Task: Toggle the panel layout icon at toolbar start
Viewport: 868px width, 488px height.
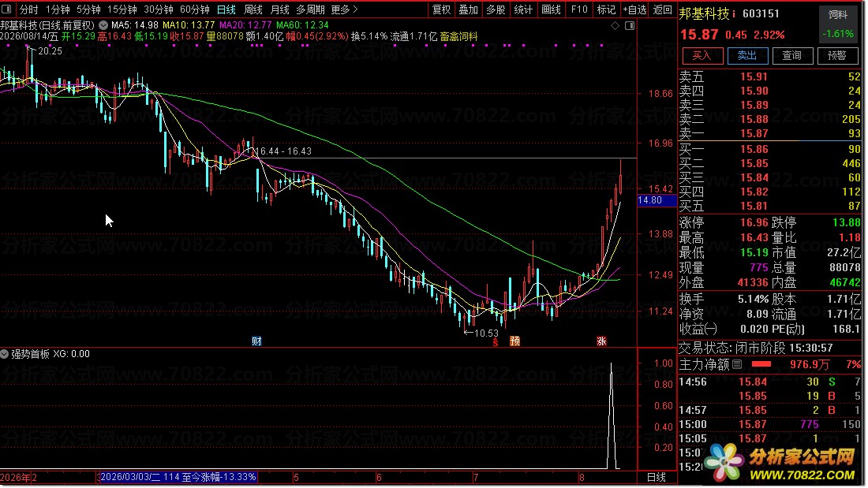Action: click(x=6, y=9)
